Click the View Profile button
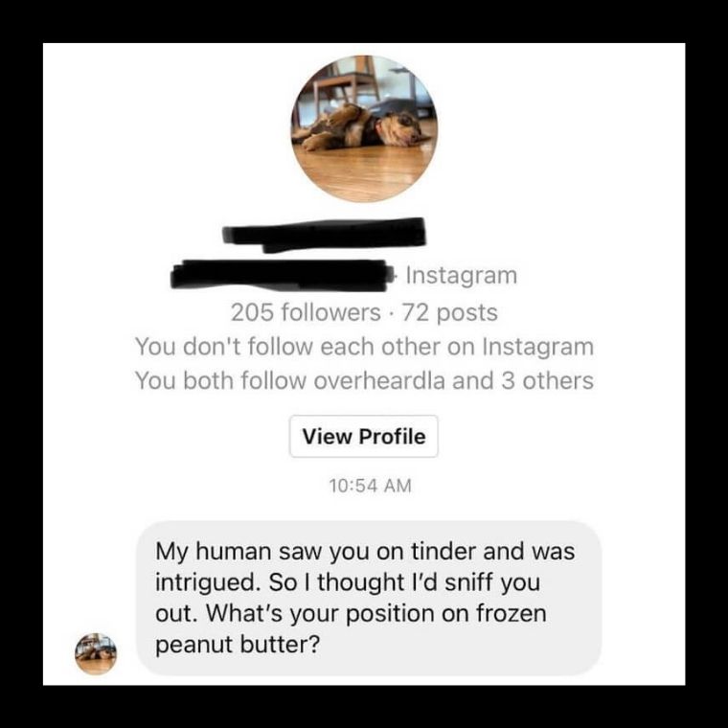This screenshot has width=728, height=728. (x=364, y=436)
